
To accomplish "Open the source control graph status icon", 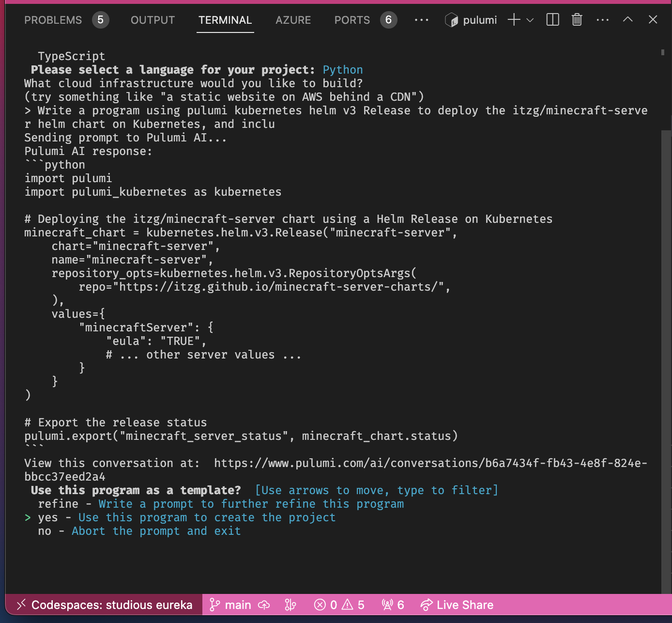I will pyautogui.click(x=290, y=605).
